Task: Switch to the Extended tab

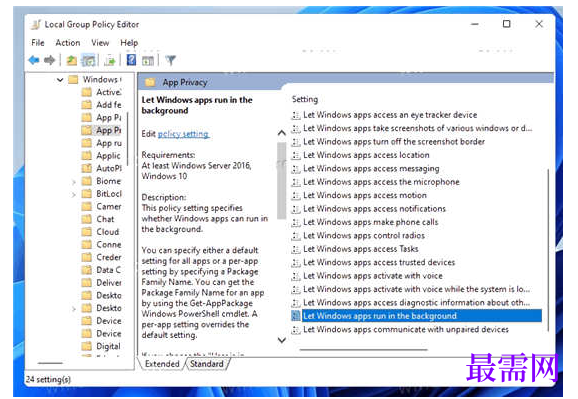Action: [x=162, y=364]
